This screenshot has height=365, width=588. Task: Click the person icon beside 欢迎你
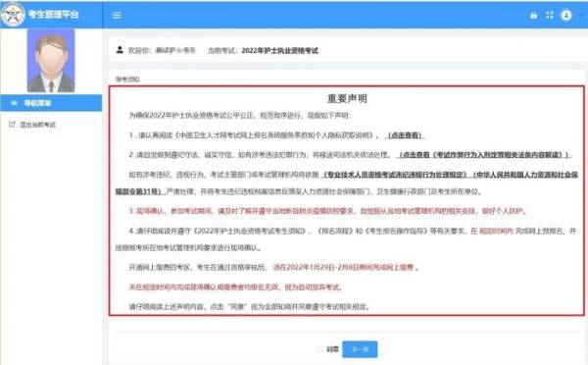120,50
